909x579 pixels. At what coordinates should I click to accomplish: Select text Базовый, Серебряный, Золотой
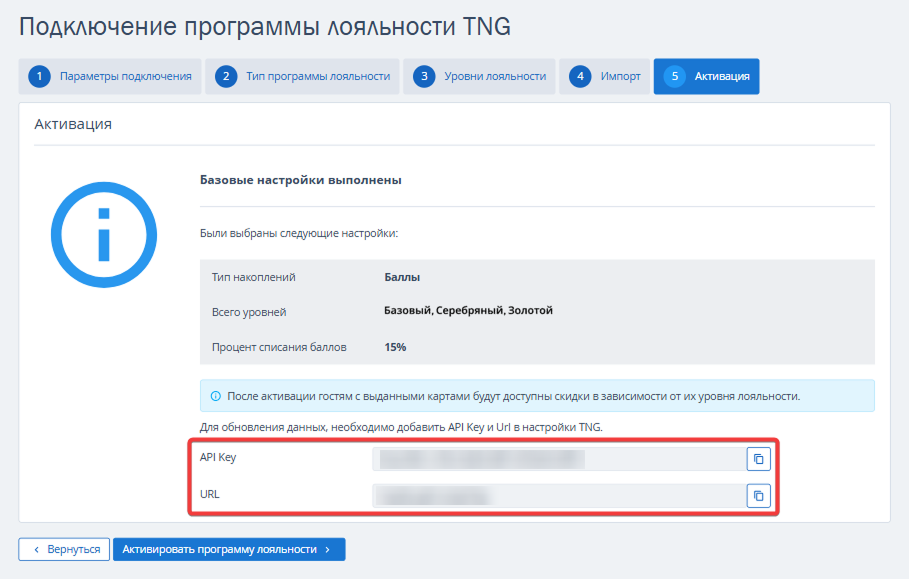pyautogui.click(x=468, y=311)
